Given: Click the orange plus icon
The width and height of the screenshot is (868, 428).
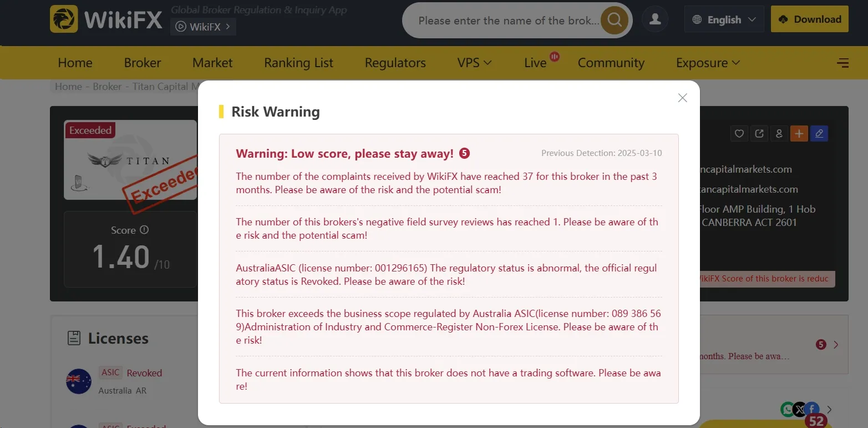Looking at the screenshot, I should tap(799, 133).
